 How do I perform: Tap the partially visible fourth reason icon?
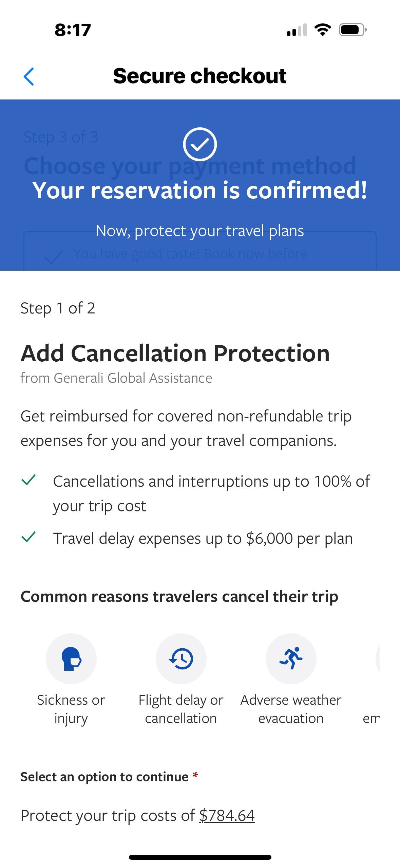(x=377, y=658)
